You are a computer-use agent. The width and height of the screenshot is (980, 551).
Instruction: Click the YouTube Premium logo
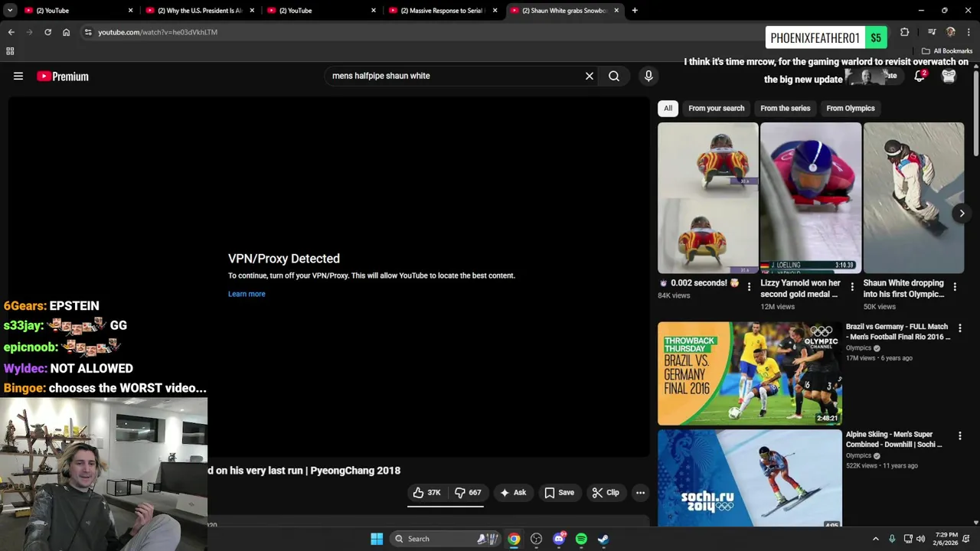coord(63,76)
